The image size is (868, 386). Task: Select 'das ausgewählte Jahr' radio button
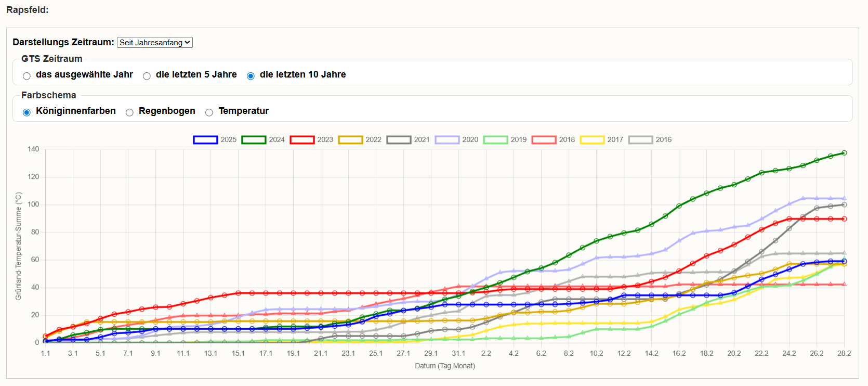tap(27, 76)
